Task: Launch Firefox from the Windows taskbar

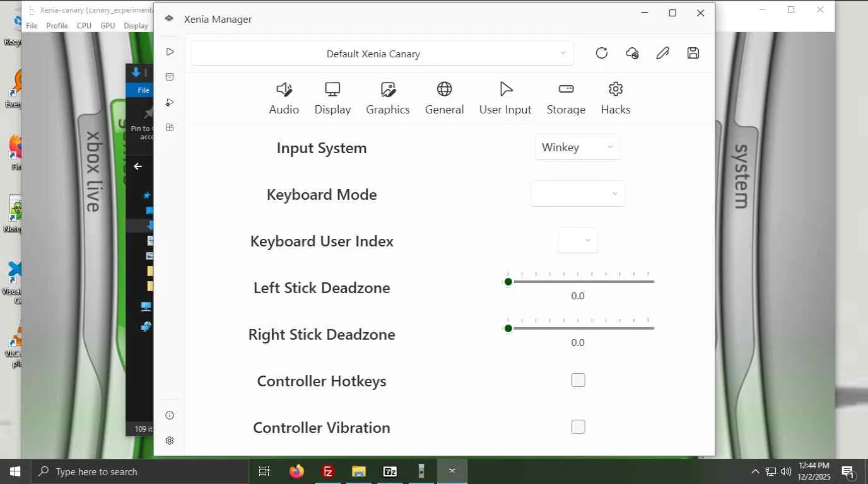Action: click(x=296, y=471)
